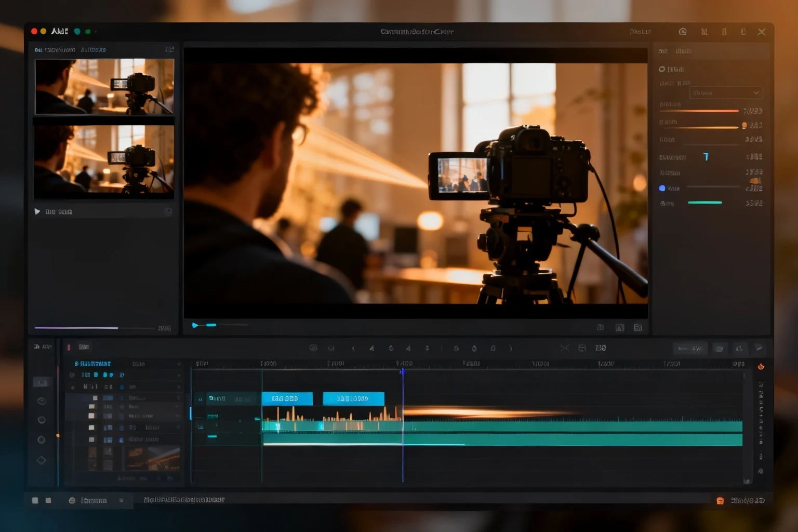Image resolution: width=798 pixels, height=532 pixels.
Task: Click the leftmost of three icons below preview
Action: point(601,327)
